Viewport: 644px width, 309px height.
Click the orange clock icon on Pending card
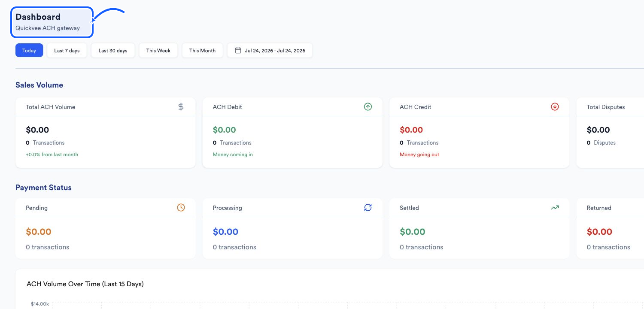(181, 208)
